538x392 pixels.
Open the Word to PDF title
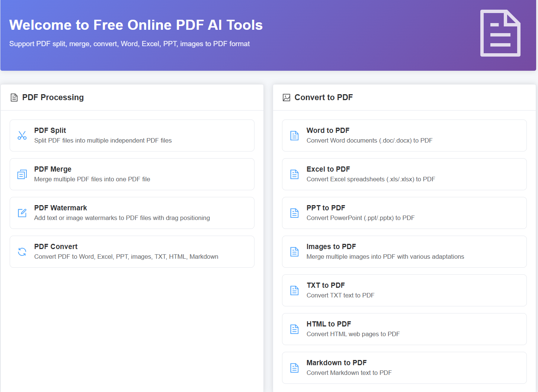(328, 130)
